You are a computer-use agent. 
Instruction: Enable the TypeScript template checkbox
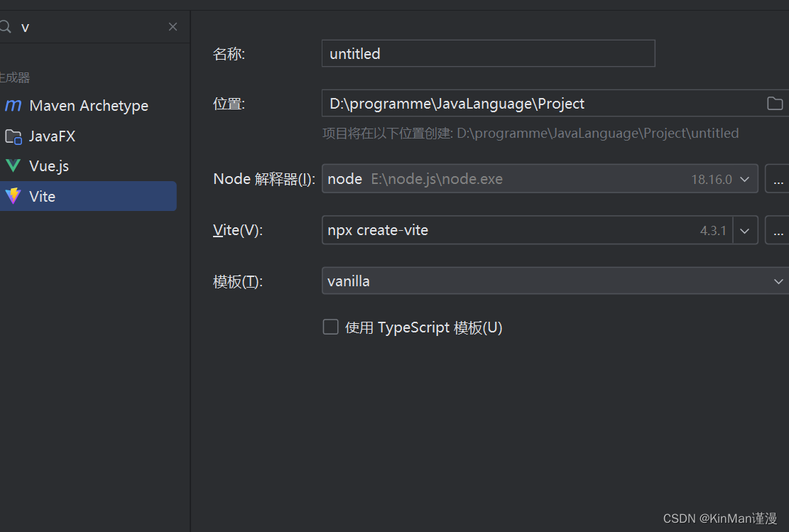tap(331, 327)
